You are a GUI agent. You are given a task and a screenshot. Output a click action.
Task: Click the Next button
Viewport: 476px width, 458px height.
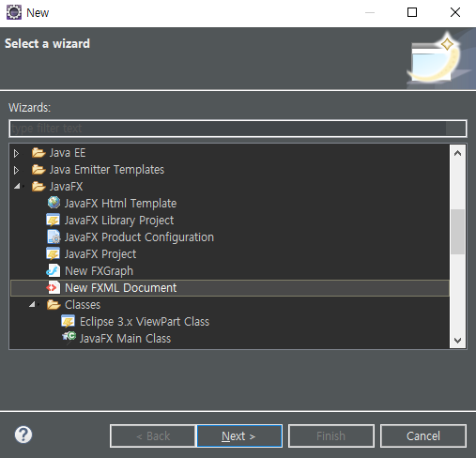[x=239, y=435]
